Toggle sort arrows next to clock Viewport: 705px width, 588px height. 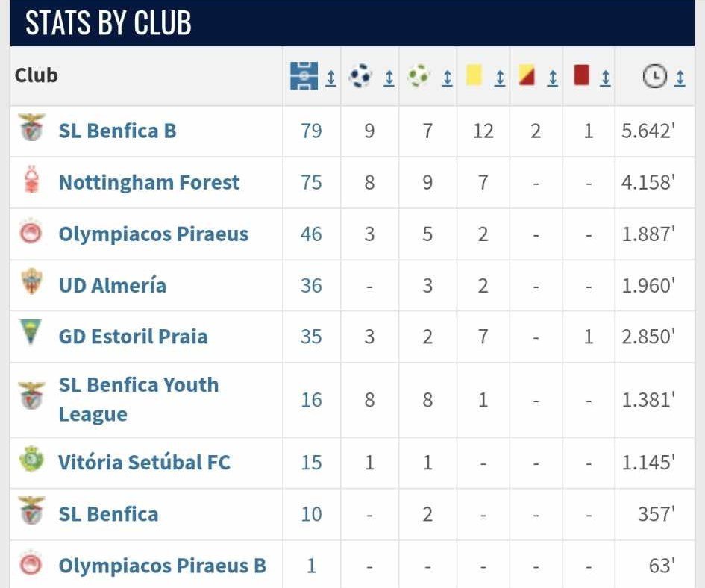point(680,78)
